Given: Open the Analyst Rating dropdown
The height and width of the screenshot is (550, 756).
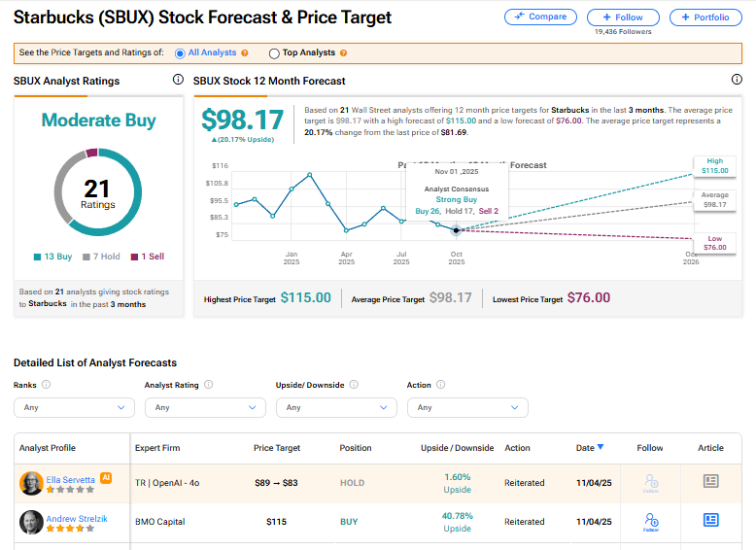Looking at the screenshot, I should point(205,407).
